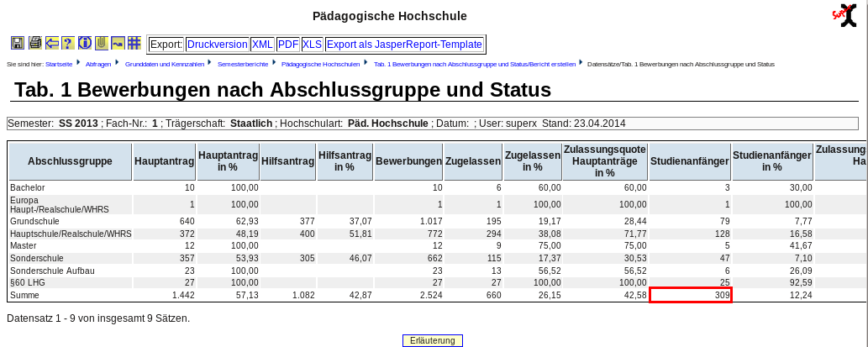Click the Hauptantrag column header

tap(165, 161)
